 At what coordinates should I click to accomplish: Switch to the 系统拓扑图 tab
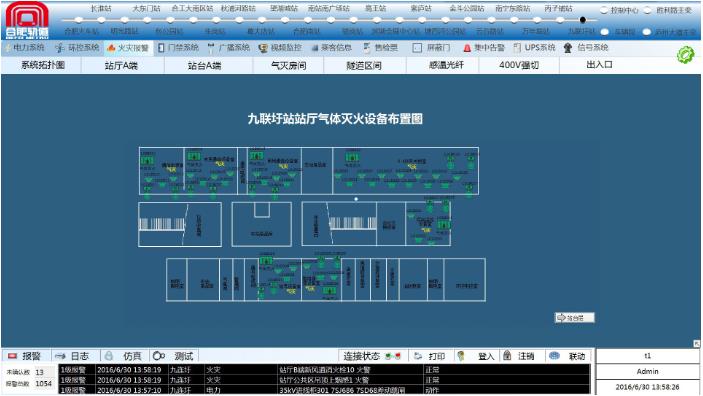(x=43, y=65)
